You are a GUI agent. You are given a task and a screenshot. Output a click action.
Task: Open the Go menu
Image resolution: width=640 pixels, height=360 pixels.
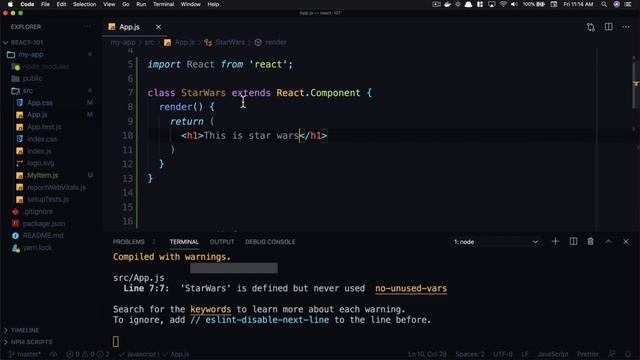126,4
